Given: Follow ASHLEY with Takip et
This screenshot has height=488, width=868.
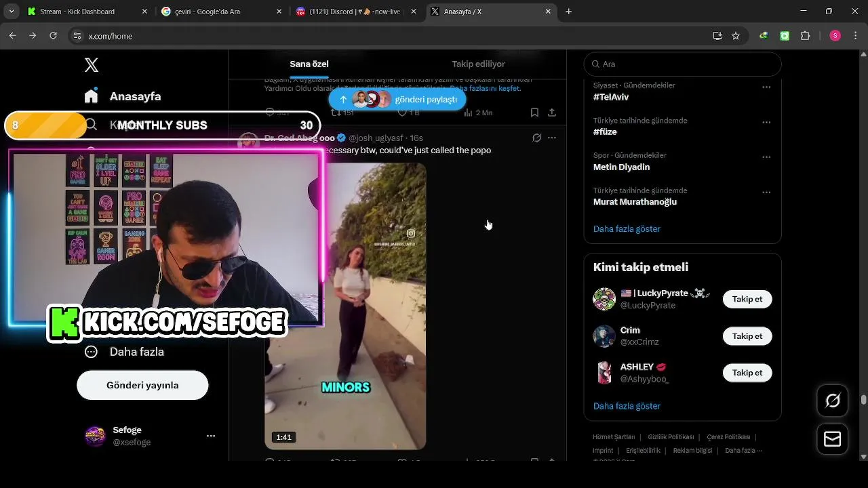Looking at the screenshot, I should pos(747,373).
